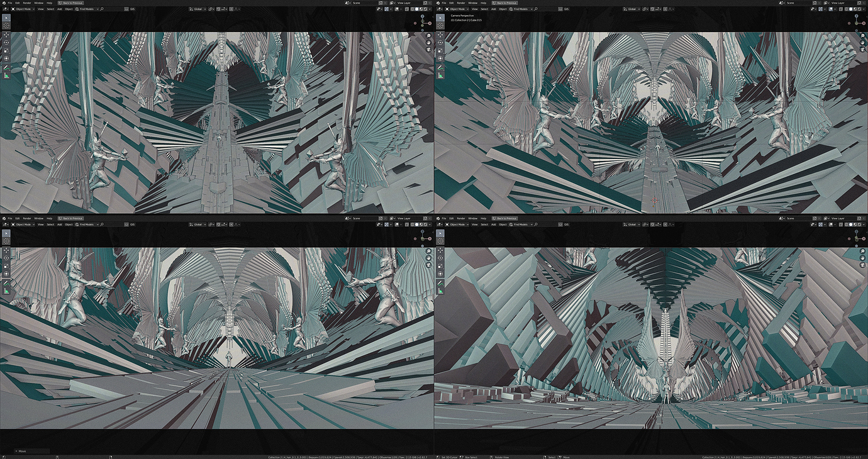Select the Select Box tool in top-right viewport
This screenshot has height=459, width=868.
point(440,18)
